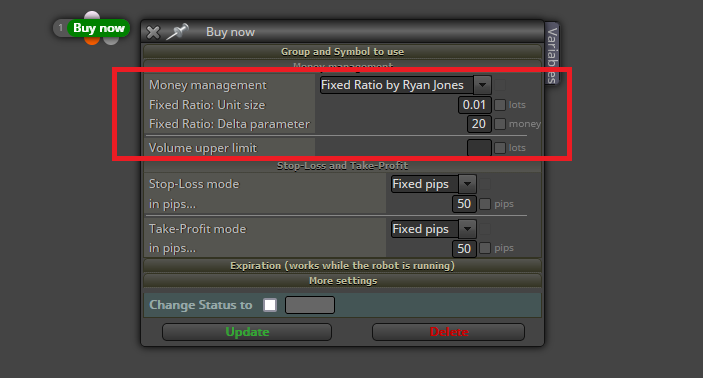Toggle the lots checkbox for Unit size
The width and height of the screenshot is (703, 378).
pyautogui.click(x=500, y=105)
